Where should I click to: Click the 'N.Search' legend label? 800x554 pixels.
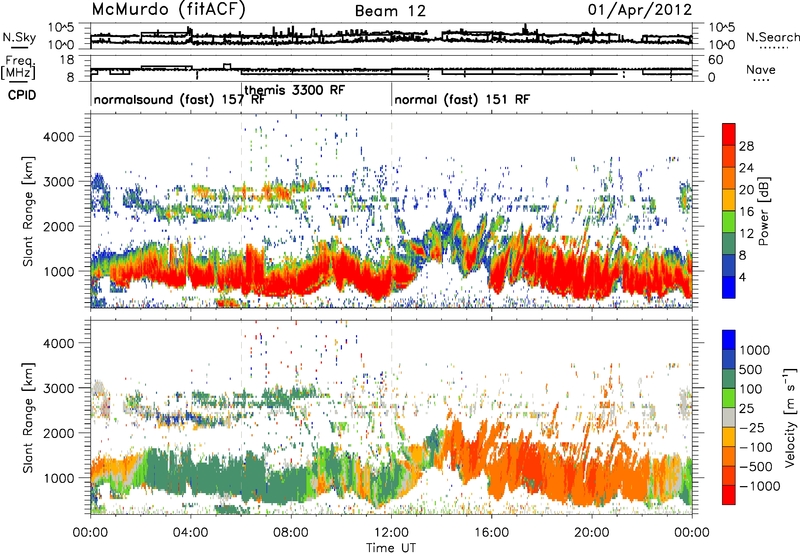pyautogui.click(x=772, y=37)
